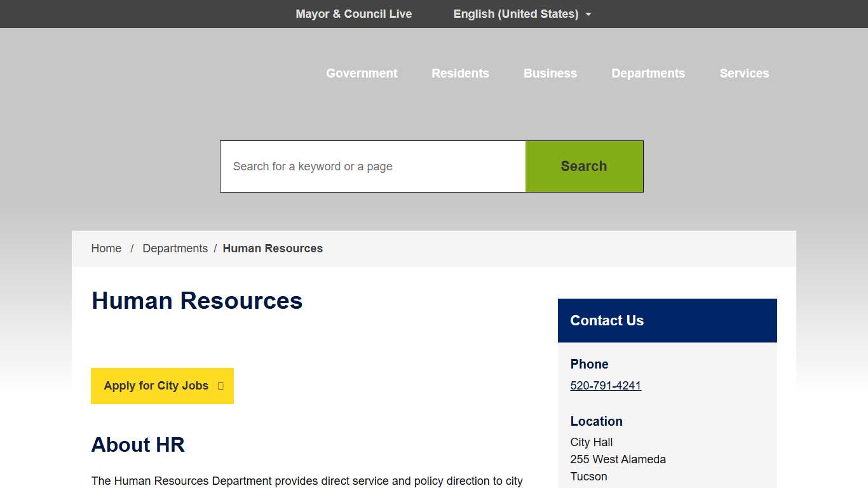Click the external-link icon on Apply button

point(219,386)
